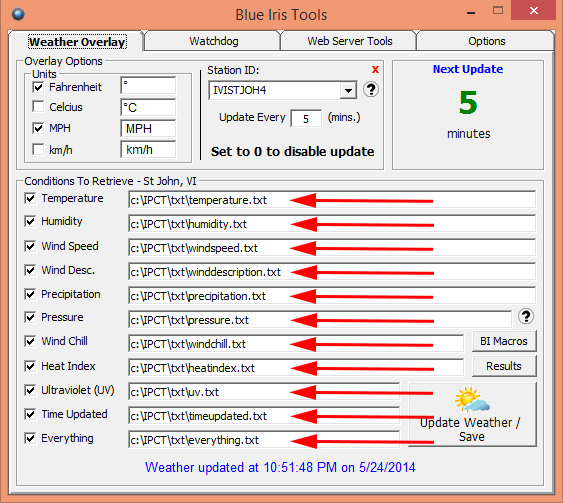Click the Results button
Viewport: 563px width, 503px height.
[x=504, y=366]
